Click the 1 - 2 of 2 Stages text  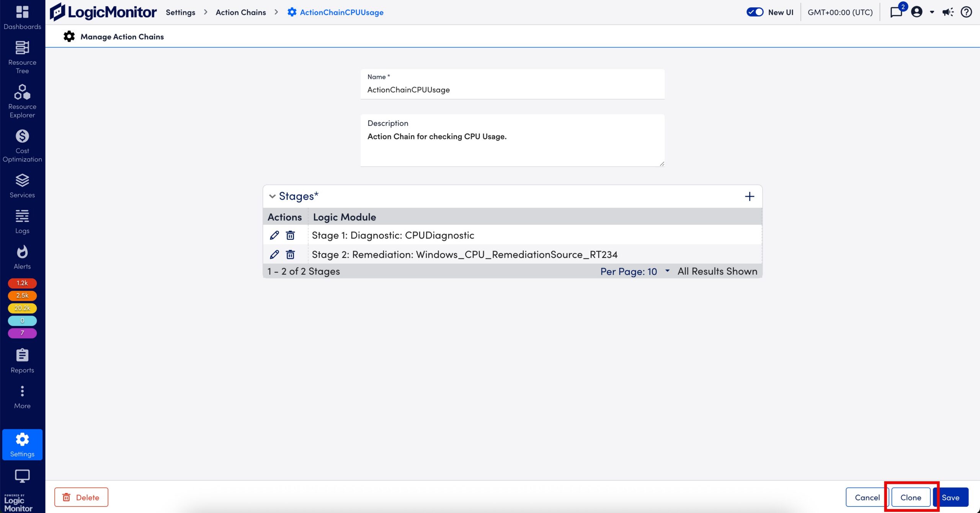304,271
